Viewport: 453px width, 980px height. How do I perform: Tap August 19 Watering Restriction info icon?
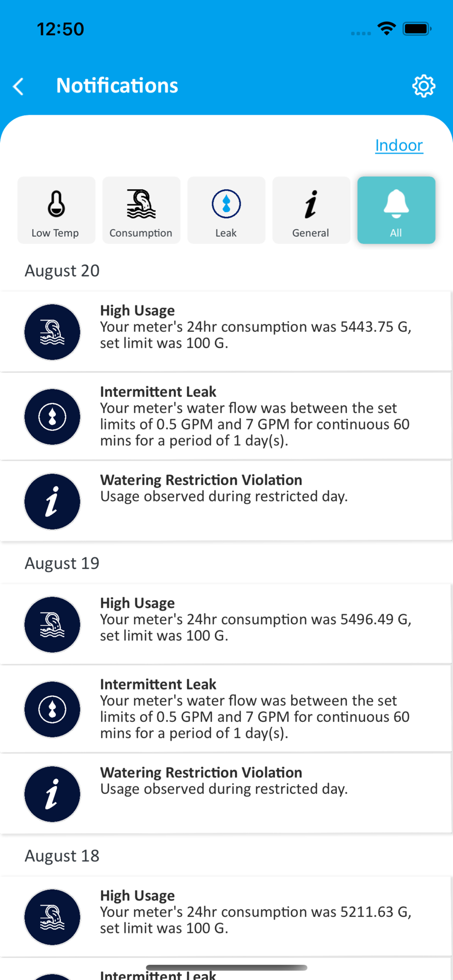(52, 794)
